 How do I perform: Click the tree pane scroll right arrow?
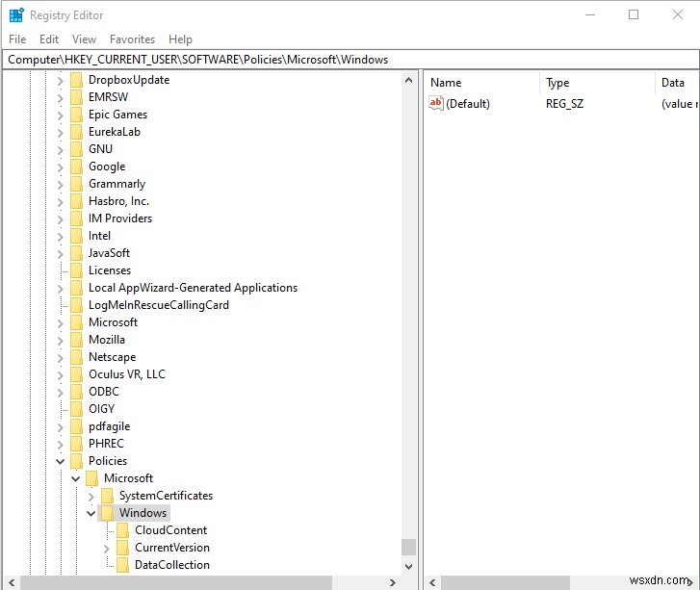pyautogui.click(x=393, y=582)
